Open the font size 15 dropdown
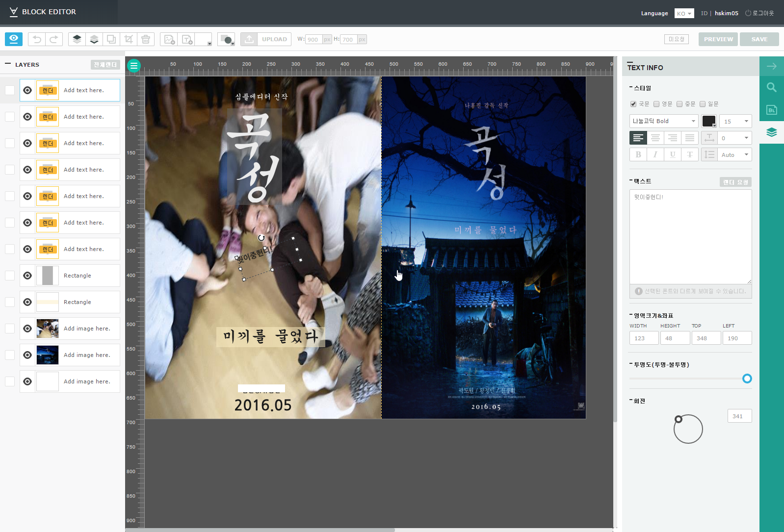 click(735, 121)
